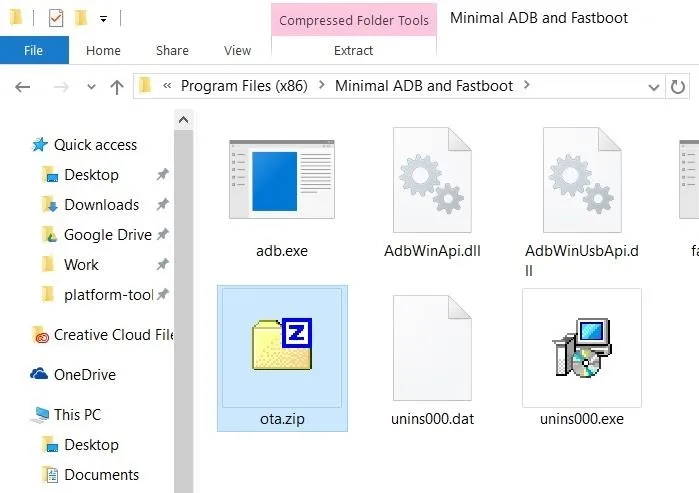Select the unins000.exe installer icon
699x493 pixels.
pos(582,348)
